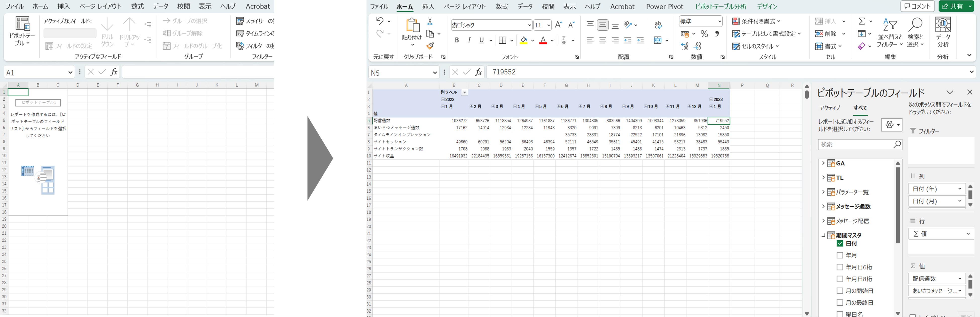
Task: Click the コメント comments button
Action: (x=917, y=6)
